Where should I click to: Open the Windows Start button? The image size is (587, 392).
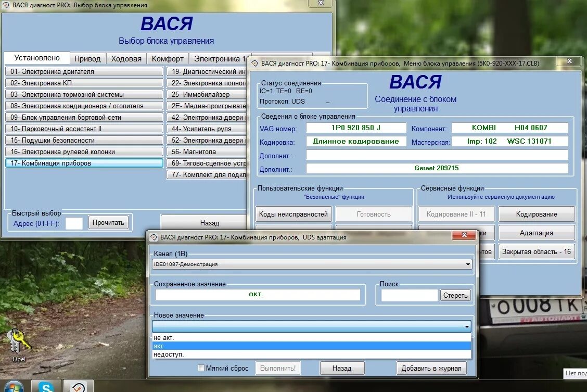coord(14,387)
